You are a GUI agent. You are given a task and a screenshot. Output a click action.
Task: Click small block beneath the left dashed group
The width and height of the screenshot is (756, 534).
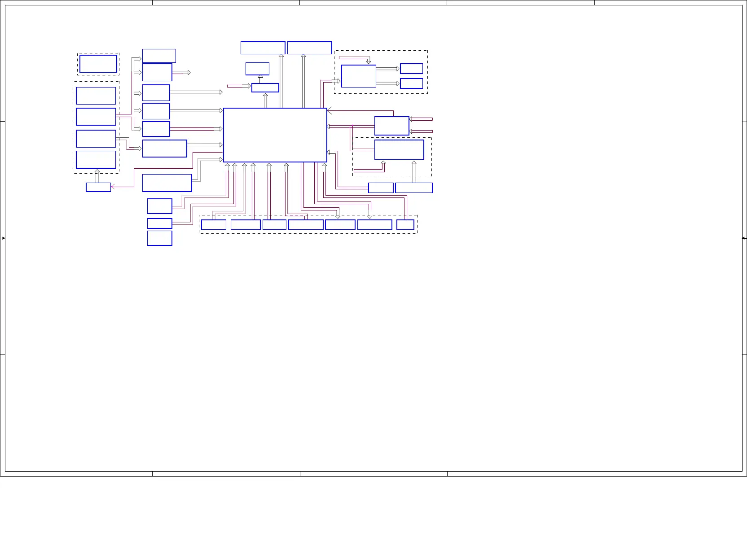click(x=98, y=187)
